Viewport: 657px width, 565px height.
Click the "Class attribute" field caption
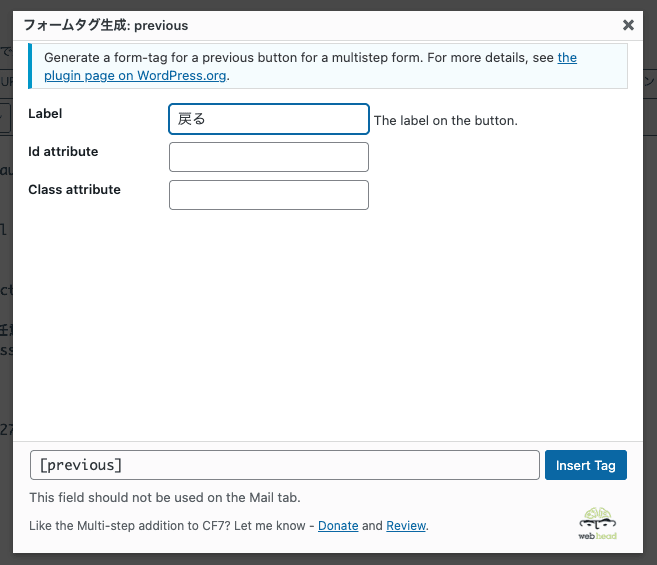(x=74, y=189)
